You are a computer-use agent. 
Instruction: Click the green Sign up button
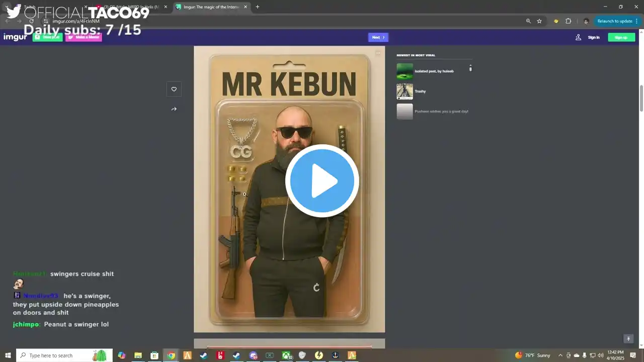[621, 37]
